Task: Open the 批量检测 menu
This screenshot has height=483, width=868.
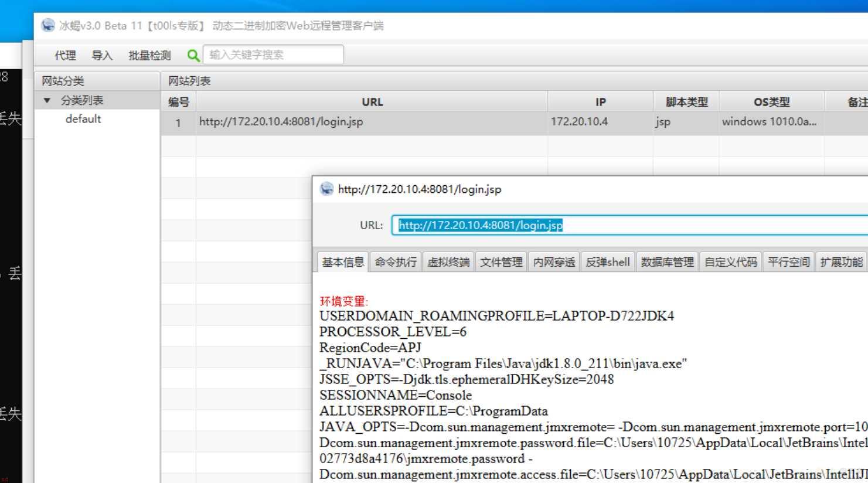Action: [x=149, y=55]
